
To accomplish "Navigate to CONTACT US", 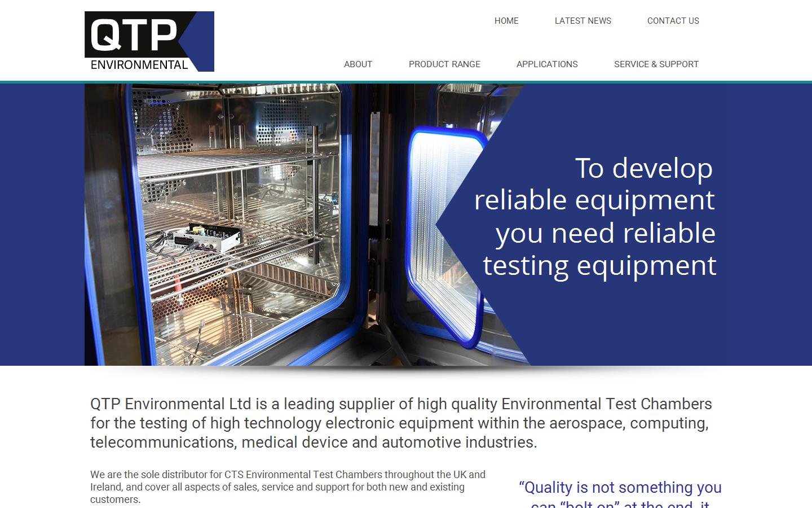I will 673,21.
